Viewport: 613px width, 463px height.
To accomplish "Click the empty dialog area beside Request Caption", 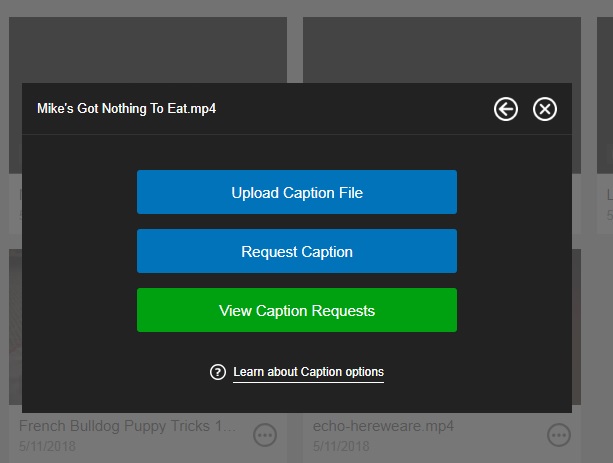I will 80,251.
